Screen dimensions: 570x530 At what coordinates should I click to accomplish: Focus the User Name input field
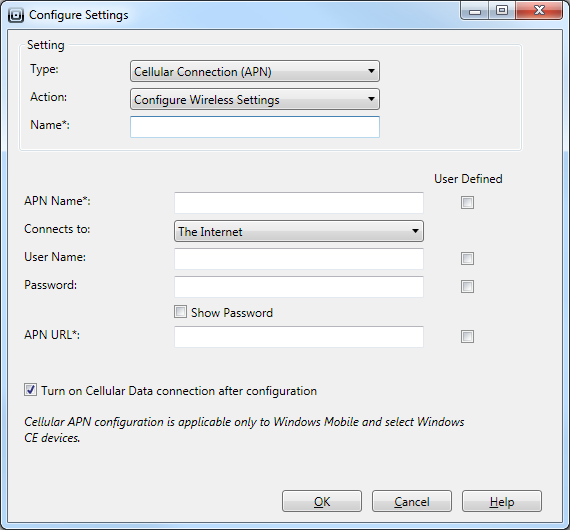[x=299, y=259]
